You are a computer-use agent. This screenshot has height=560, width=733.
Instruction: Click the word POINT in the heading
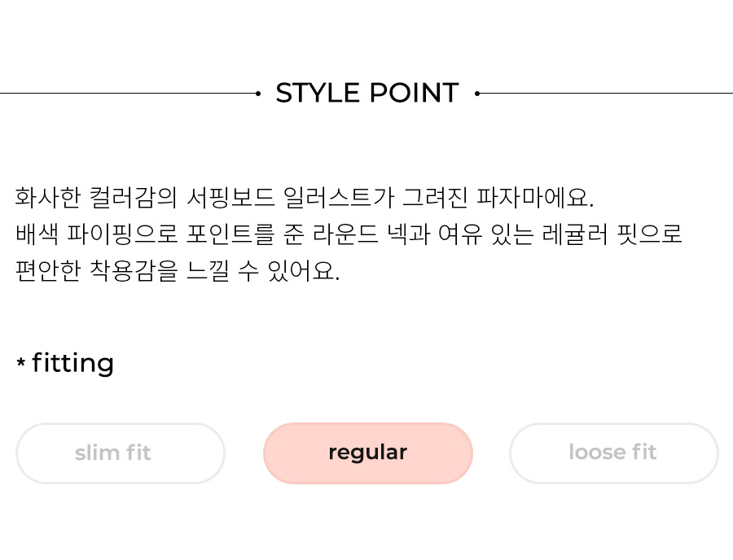[415, 93]
